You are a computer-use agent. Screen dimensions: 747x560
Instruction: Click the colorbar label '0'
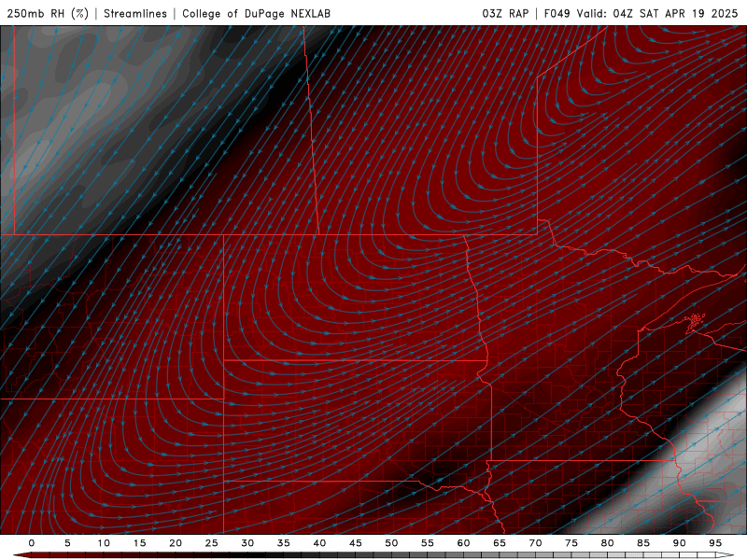(x=32, y=543)
